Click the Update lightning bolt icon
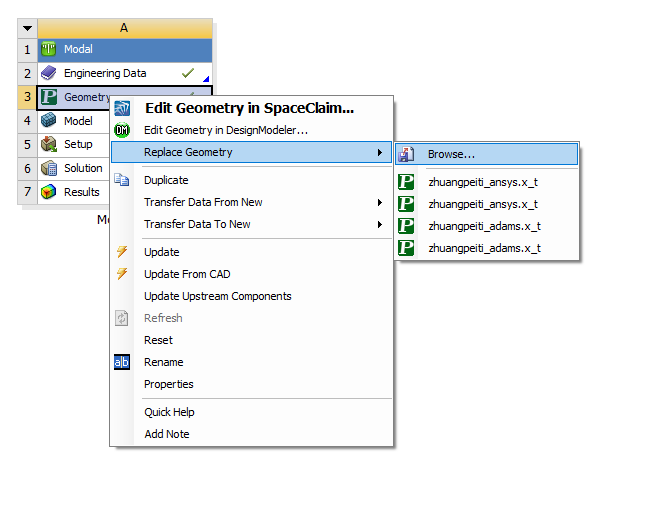The image size is (645, 508). 122,251
